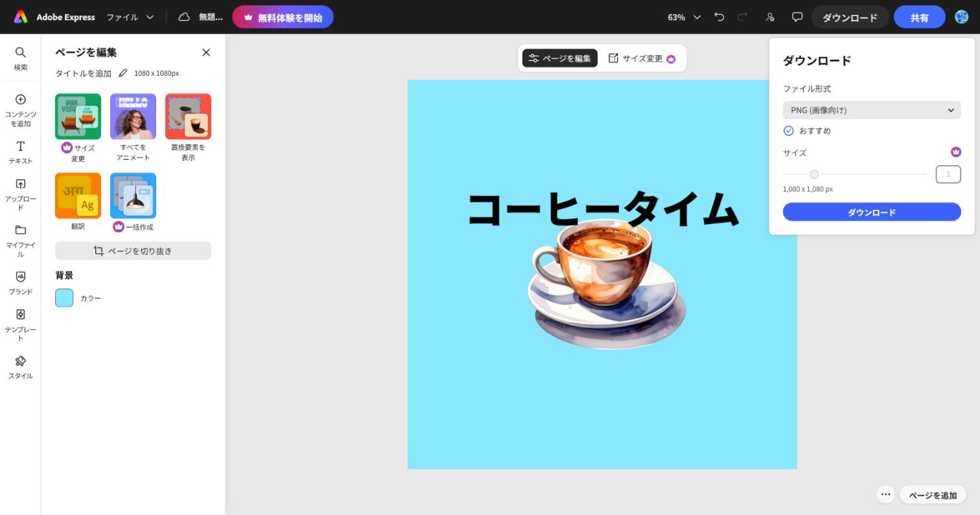This screenshot has width=980, height=515.
Task: Select the テキスト tool in the sidebar
Action: tap(20, 152)
